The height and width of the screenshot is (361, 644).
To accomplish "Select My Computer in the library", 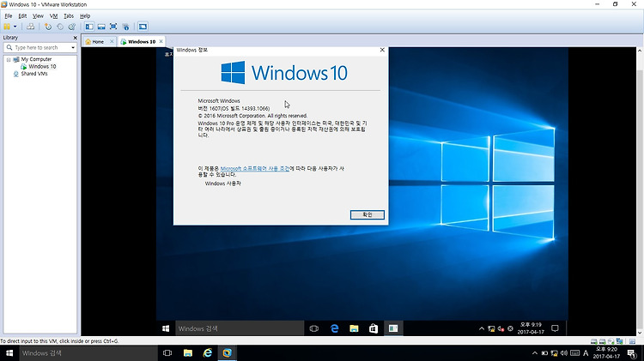I will point(36,59).
